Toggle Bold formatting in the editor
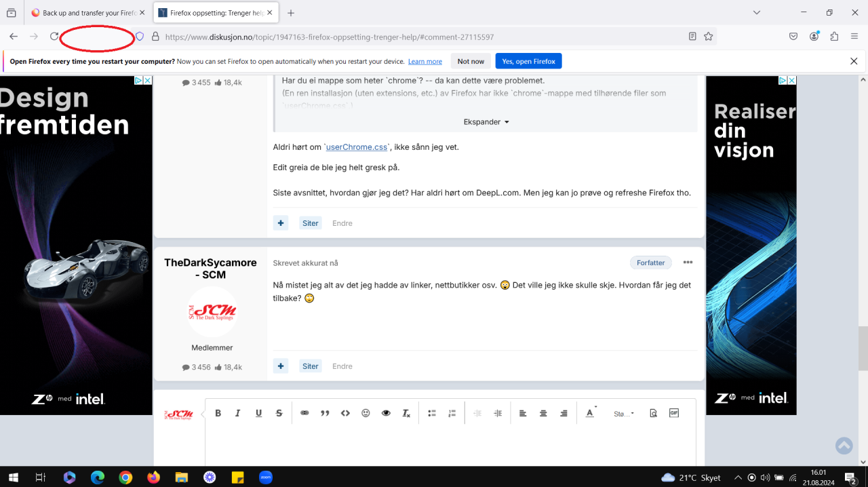This screenshot has width=868, height=487. [x=218, y=413]
